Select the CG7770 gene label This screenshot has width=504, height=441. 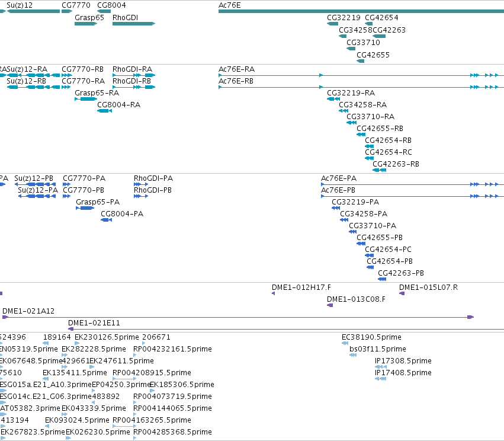pyautogui.click(x=76, y=5)
